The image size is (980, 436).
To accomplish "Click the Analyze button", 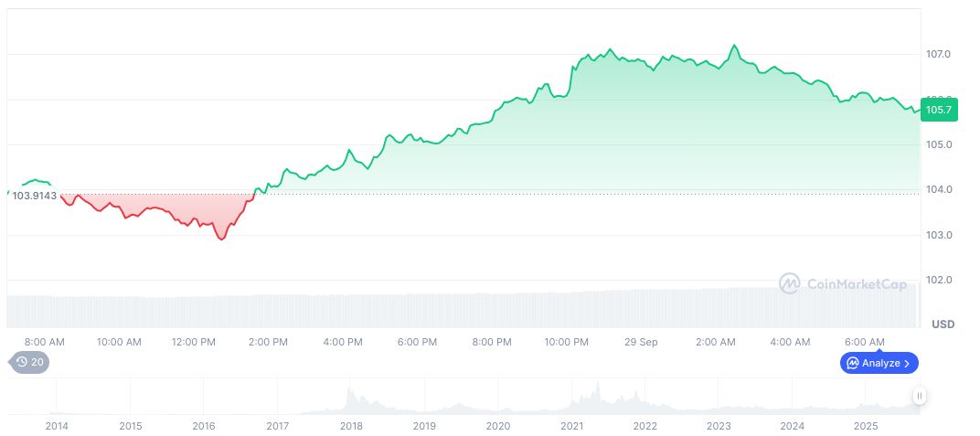I will [x=879, y=363].
